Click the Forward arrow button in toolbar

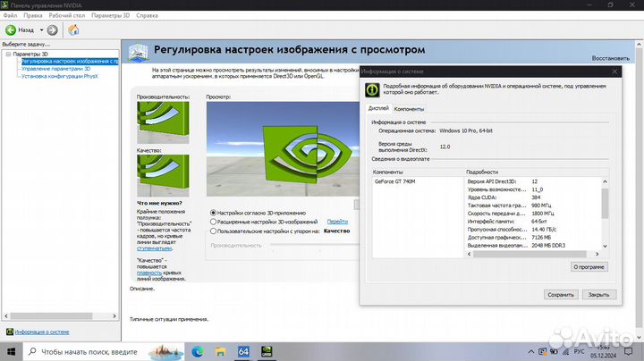point(52,30)
